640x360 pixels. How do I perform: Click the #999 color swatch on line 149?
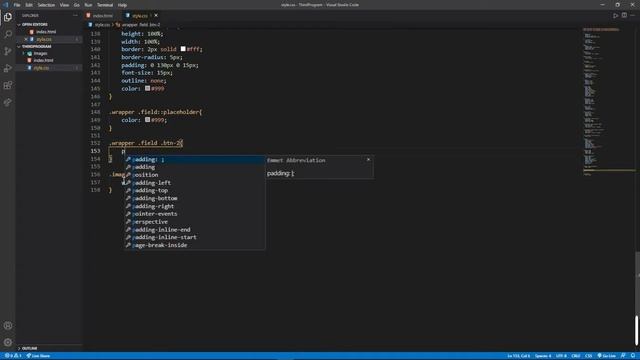pos(148,120)
